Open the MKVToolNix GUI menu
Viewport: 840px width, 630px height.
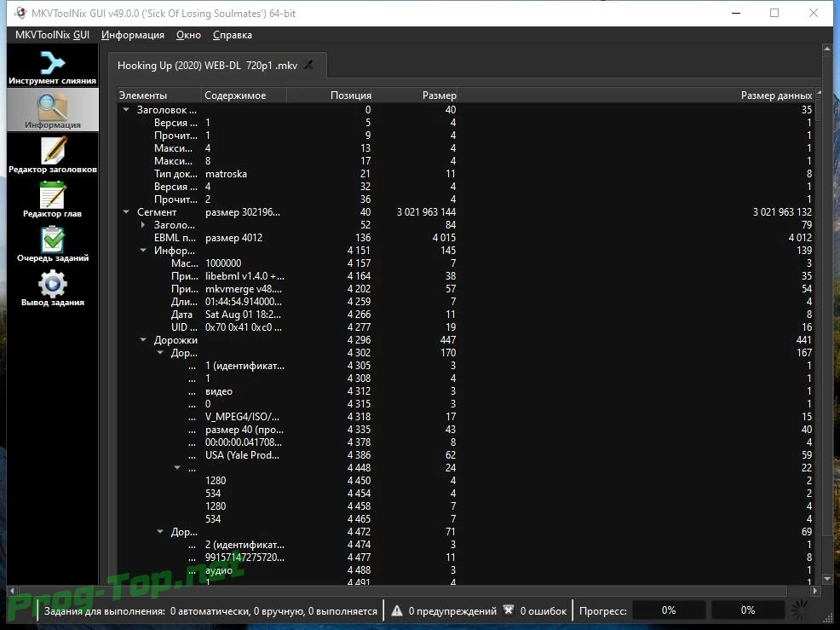click(52, 35)
